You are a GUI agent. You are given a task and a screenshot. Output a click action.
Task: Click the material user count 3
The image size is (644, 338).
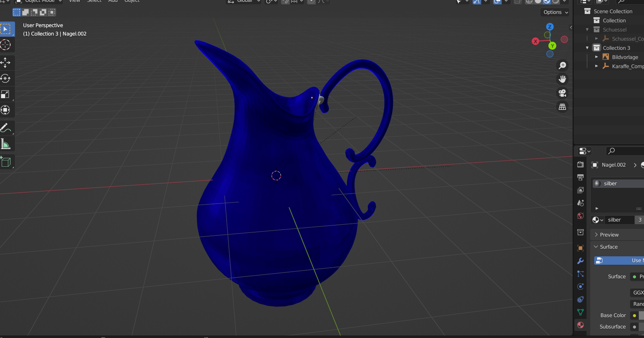[640, 220]
